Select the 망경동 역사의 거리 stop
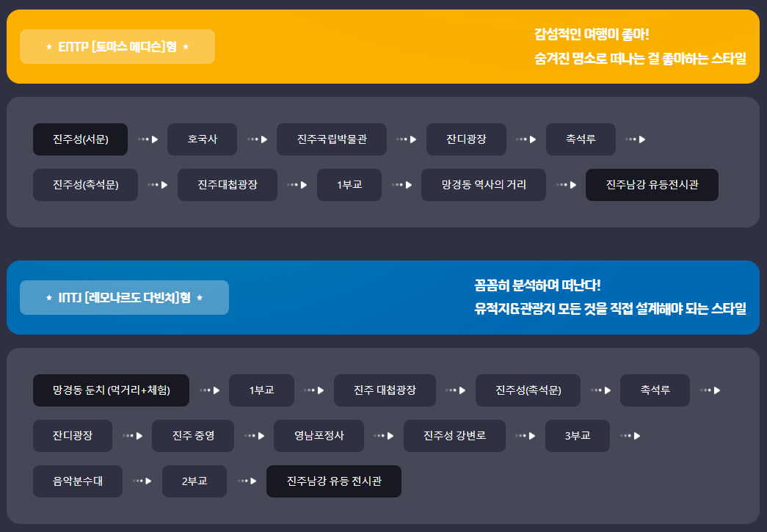The height and width of the screenshot is (532, 767). (483, 185)
